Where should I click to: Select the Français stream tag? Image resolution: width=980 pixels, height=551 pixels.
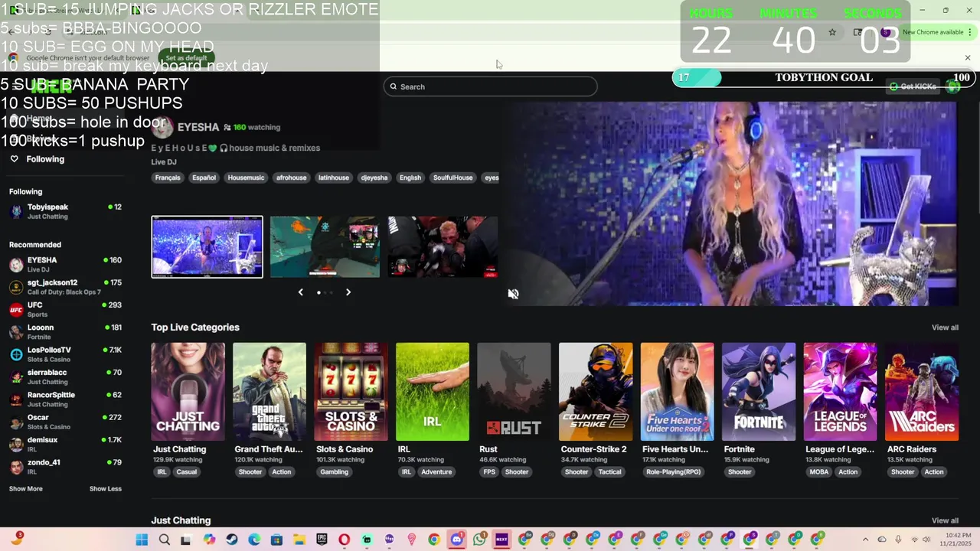pos(168,178)
